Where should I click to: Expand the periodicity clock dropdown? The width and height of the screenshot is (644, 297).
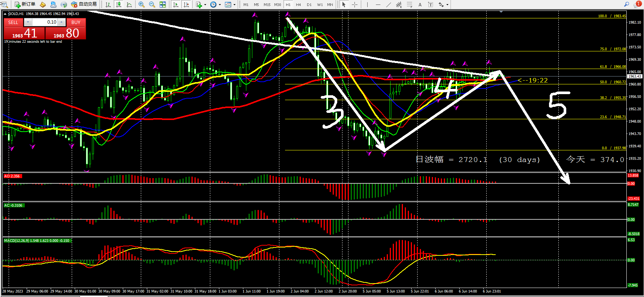pyautogui.click(x=220, y=5)
